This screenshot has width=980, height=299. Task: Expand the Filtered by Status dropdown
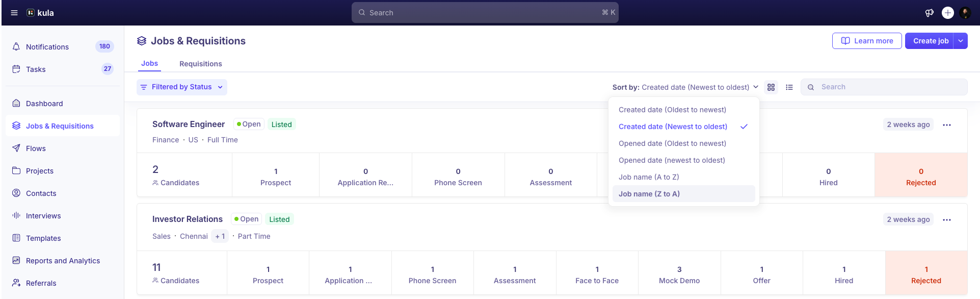click(x=182, y=87)
